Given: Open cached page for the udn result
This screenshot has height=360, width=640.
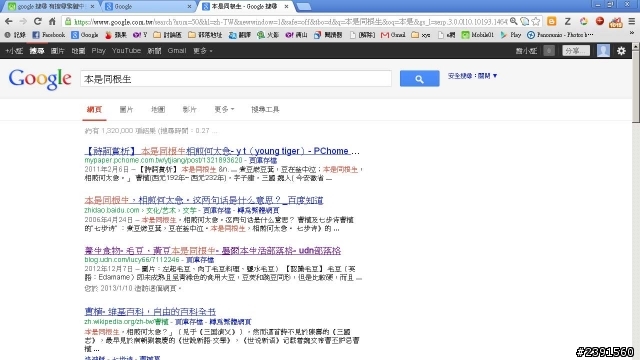Looking at the screenshot, I should pos(200,260).
